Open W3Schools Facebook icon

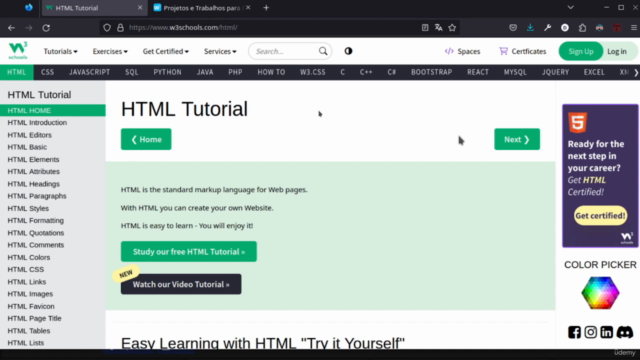(x=574, y=332)
